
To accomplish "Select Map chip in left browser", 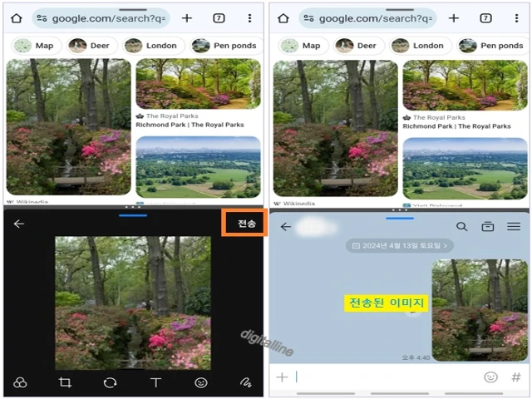I will pyautogui.click(x=37, y=46).
